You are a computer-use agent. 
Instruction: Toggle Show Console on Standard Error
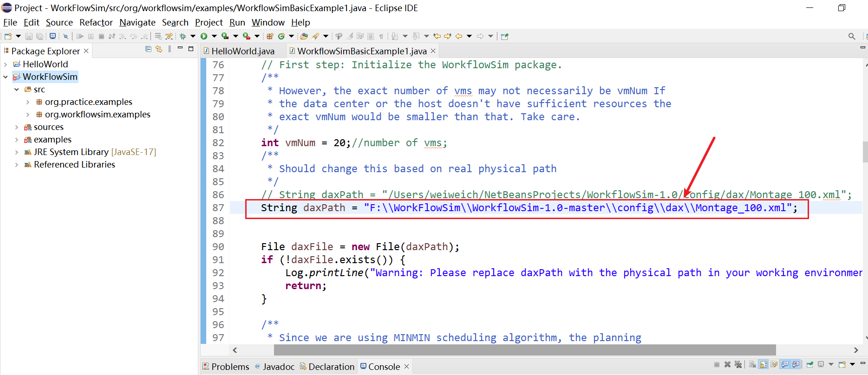[x=796, y=364]
